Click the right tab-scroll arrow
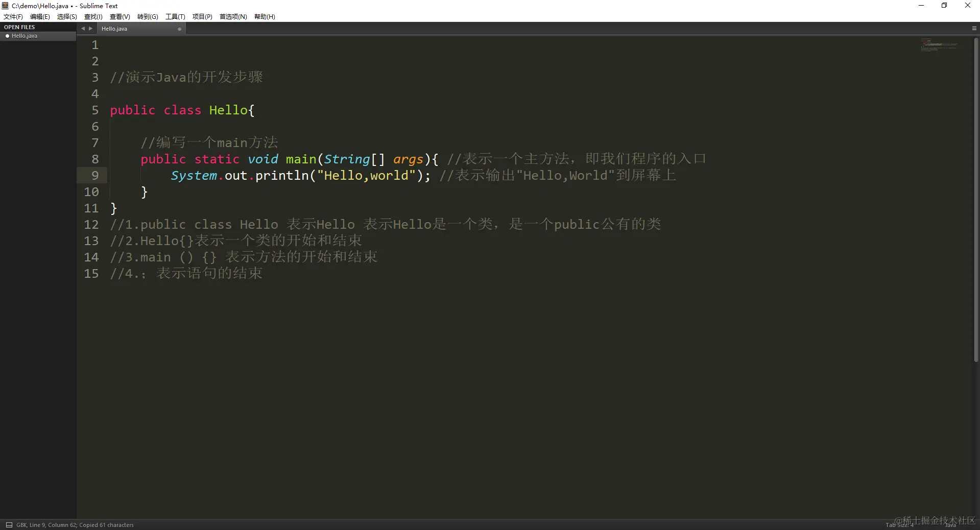980x530 pixels. (90, 29)
